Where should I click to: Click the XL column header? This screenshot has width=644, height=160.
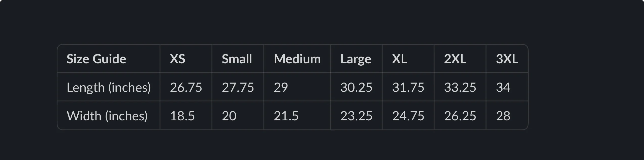point(408,59)
